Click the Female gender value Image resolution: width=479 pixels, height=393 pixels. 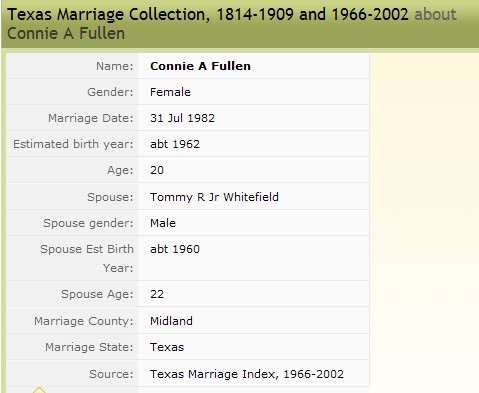point(170,92)
